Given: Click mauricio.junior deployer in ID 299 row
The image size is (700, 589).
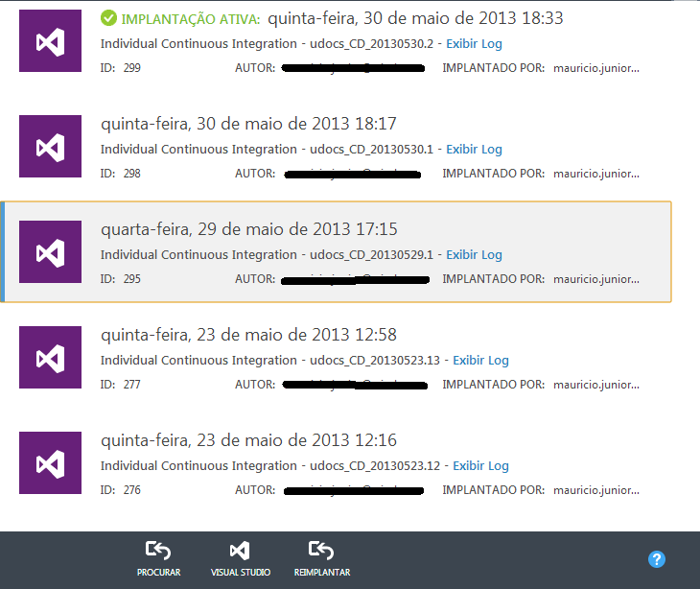Looking at the screenshot, I should pyautogui.click(x=596, y=68).
